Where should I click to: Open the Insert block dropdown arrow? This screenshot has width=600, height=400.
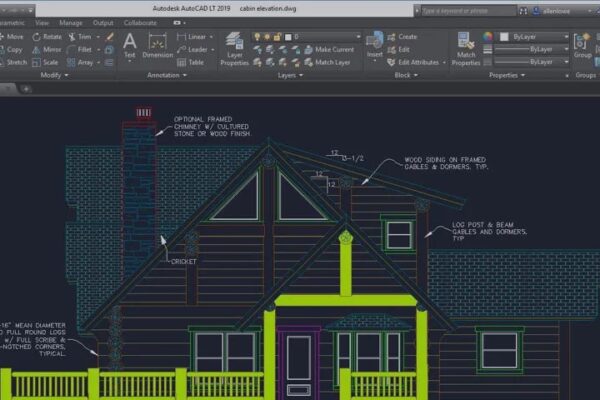coord(375,61)
